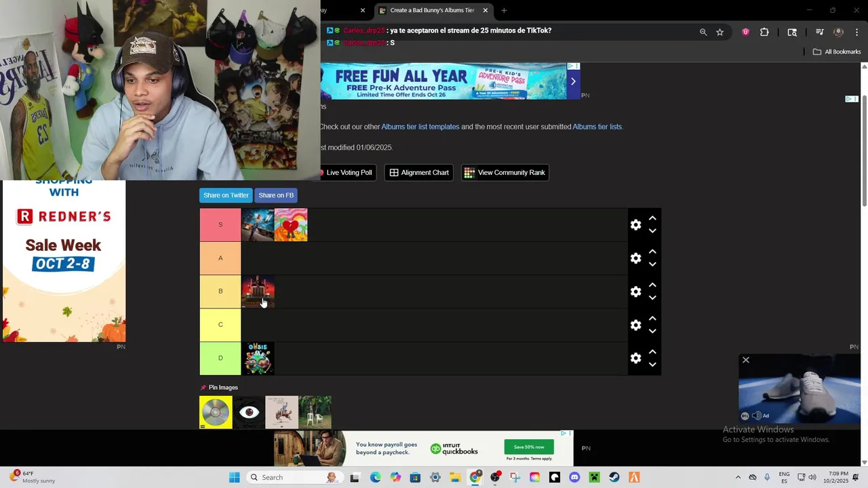Follow the Albums tier list templates link
868x488 pixels.
click(x=420, y=127)
